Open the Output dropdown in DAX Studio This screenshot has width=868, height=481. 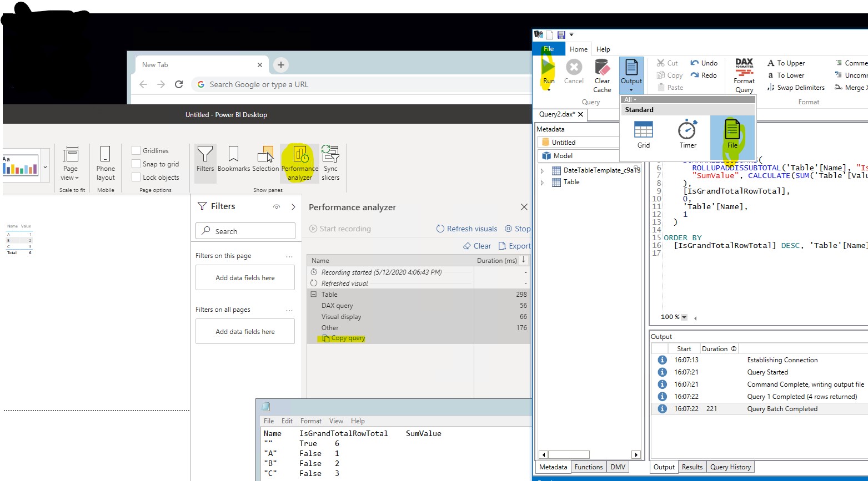pyautogui.click(x=631, y=75)
